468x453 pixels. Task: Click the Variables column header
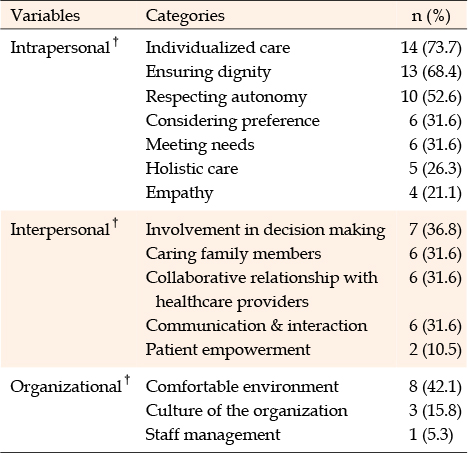tap(45, 16)
